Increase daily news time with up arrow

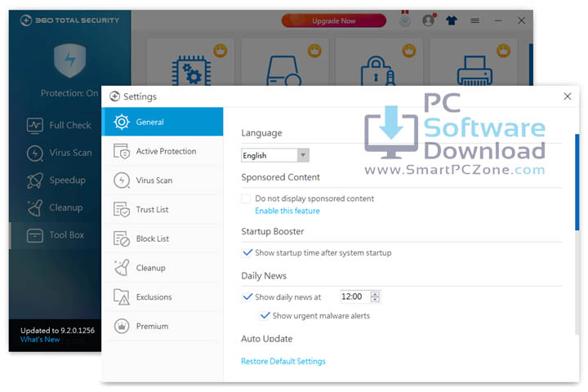tap(375, 294)
